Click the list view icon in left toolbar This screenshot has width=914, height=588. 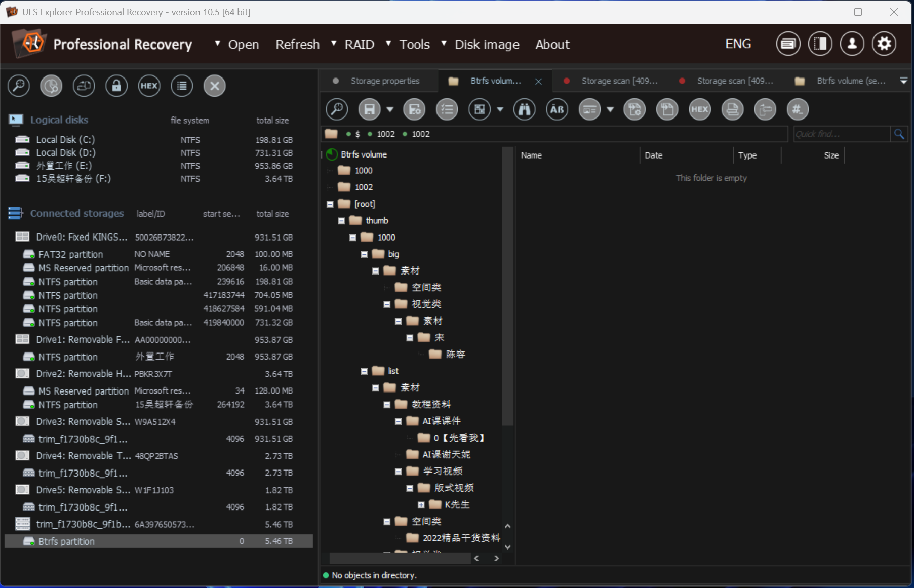click(x=182, y=86)
